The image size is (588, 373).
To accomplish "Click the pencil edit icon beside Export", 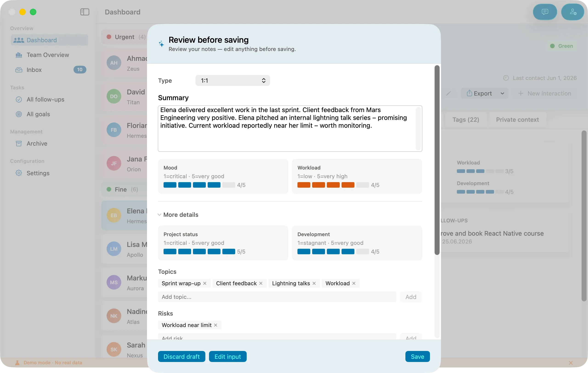I will tap(448, 93).
